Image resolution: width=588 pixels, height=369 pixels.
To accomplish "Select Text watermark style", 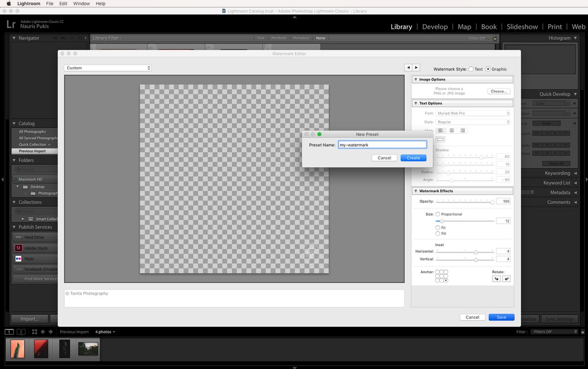I will [x=471, y=69].
